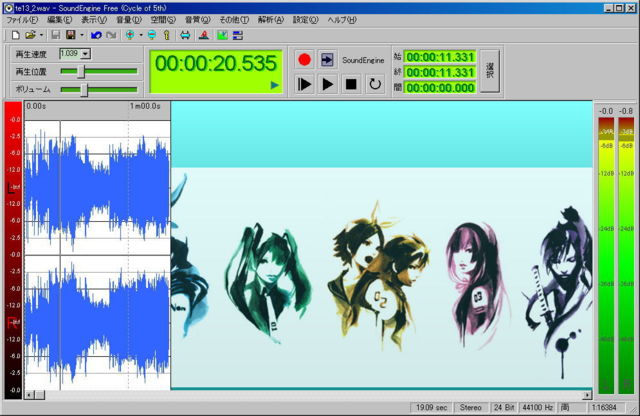Click the right level meter bar
The image size is (640, 416).
(x=626, y=256)
